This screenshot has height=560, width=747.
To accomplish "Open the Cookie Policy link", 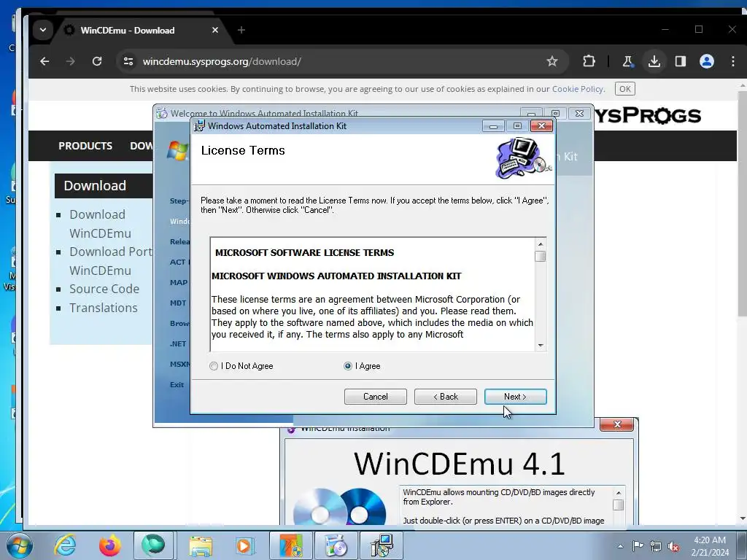I will coord(578,89).
